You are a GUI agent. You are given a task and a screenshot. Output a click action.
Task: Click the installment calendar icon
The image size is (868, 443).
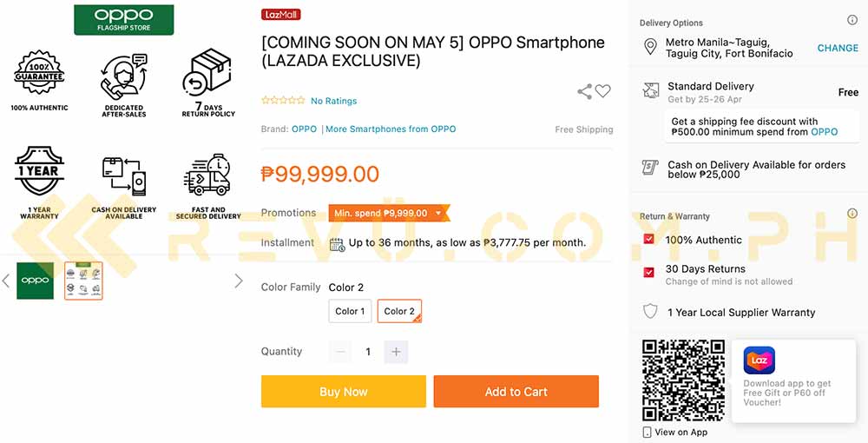tap(337, 243)
